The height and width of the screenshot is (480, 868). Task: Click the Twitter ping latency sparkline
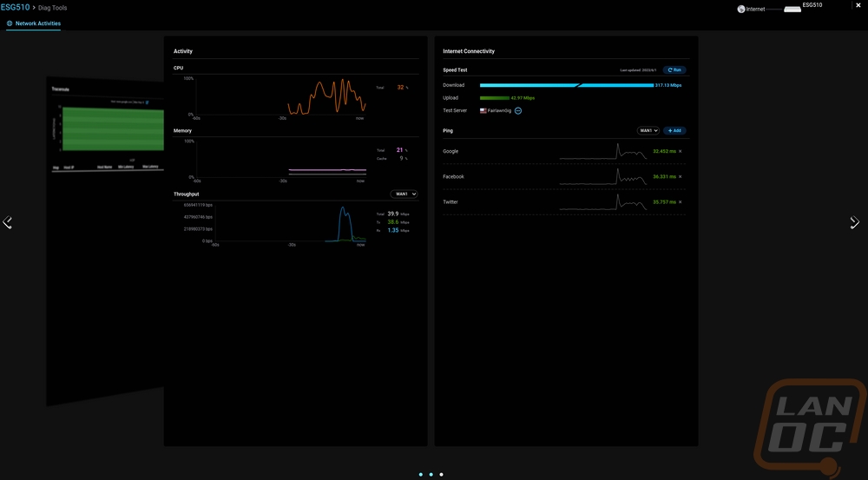603,202
